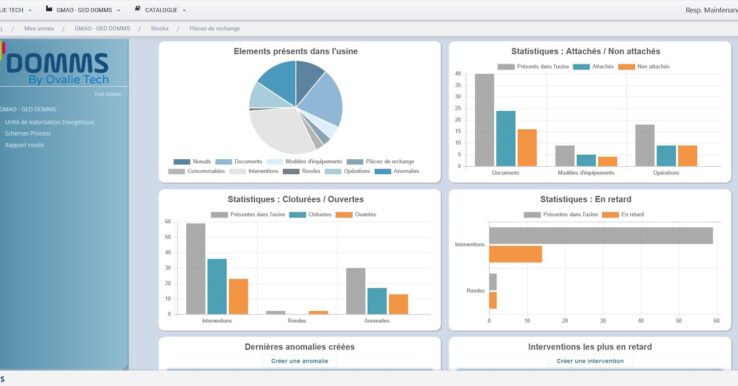Toggle Présentes dans l'usine legend in Cloturées chart
This screenshot has height=386, width=738.
248,215
